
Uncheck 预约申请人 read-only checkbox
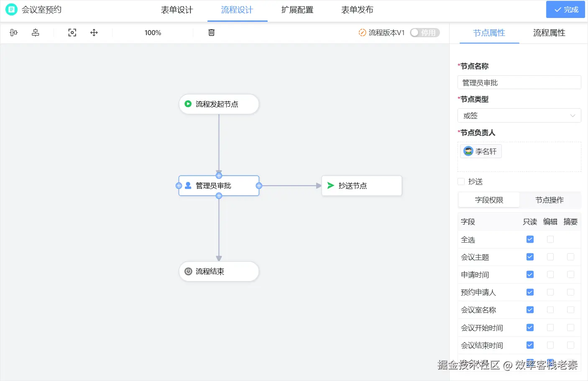(530, 292)
